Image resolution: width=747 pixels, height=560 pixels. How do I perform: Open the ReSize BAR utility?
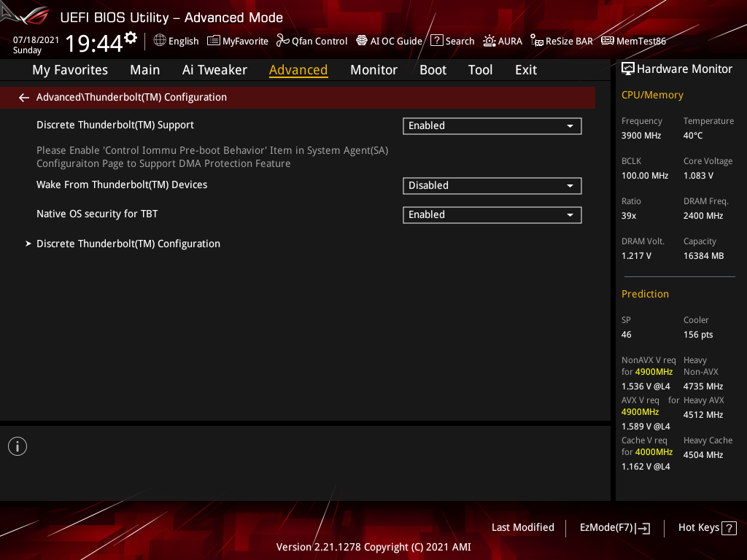click(x=561, y=41)
